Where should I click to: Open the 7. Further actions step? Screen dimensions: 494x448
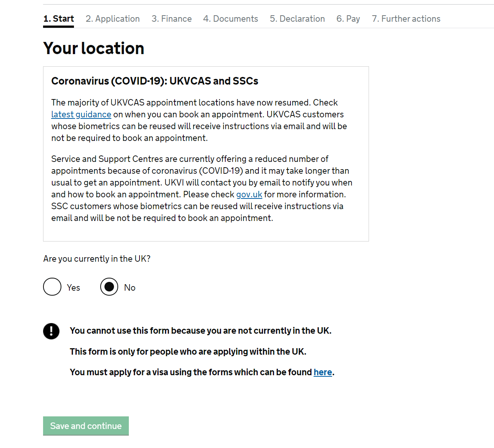[x=406, y=19]
